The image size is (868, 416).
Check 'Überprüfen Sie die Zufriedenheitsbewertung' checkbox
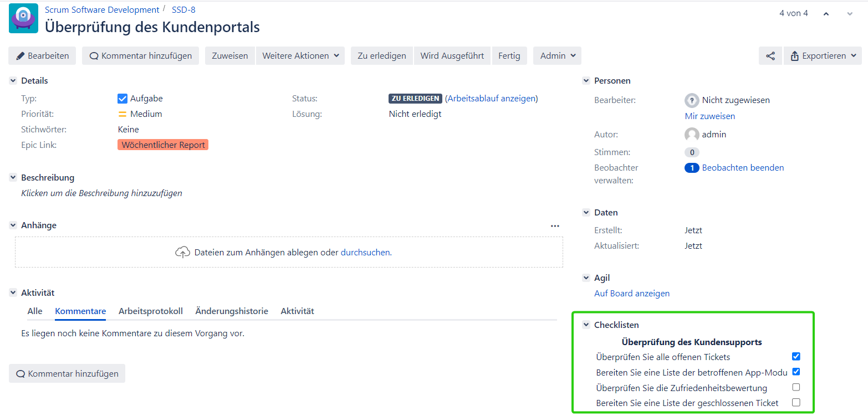tap(796, 387)
